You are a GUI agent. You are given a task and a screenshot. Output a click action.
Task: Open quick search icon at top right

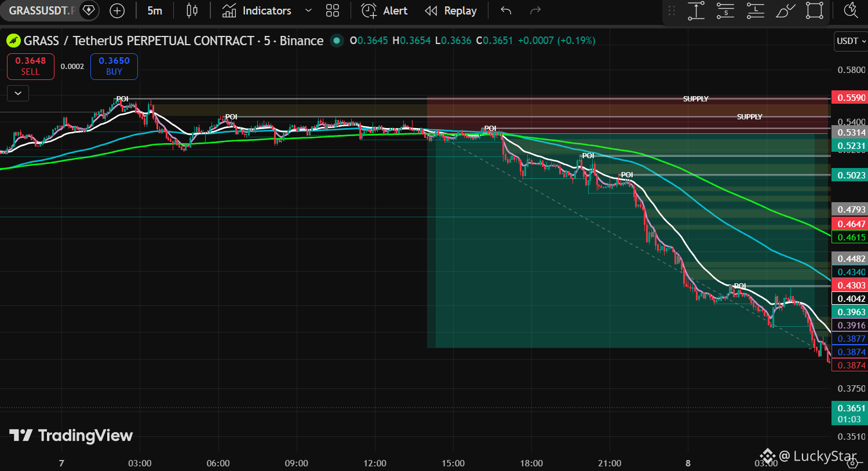click(851, 10)
